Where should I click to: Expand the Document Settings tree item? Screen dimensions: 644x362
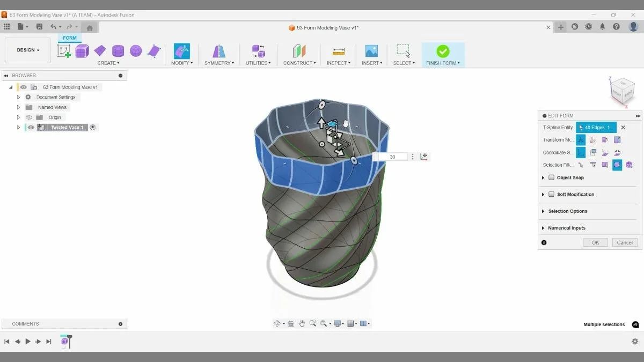[18, 97]
